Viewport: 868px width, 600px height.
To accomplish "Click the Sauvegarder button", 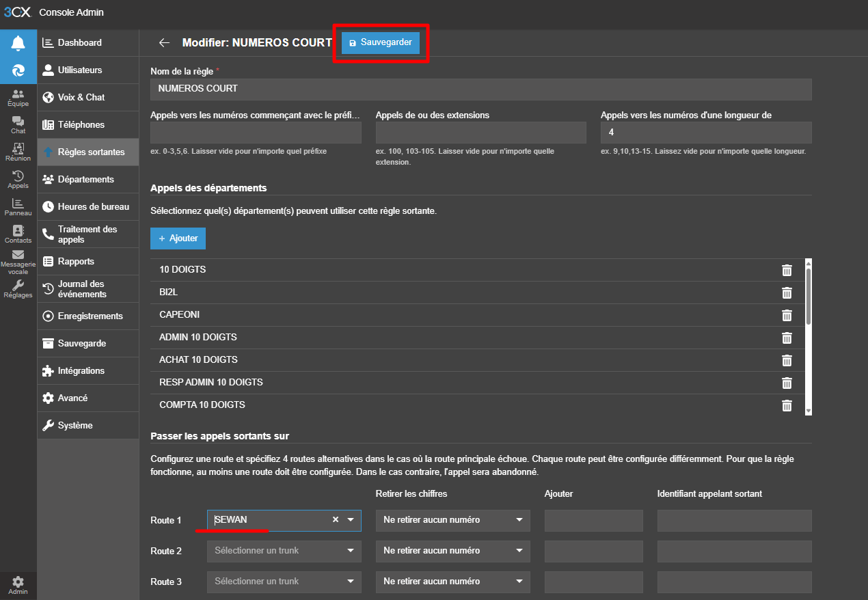I will (x=381, y=42).
